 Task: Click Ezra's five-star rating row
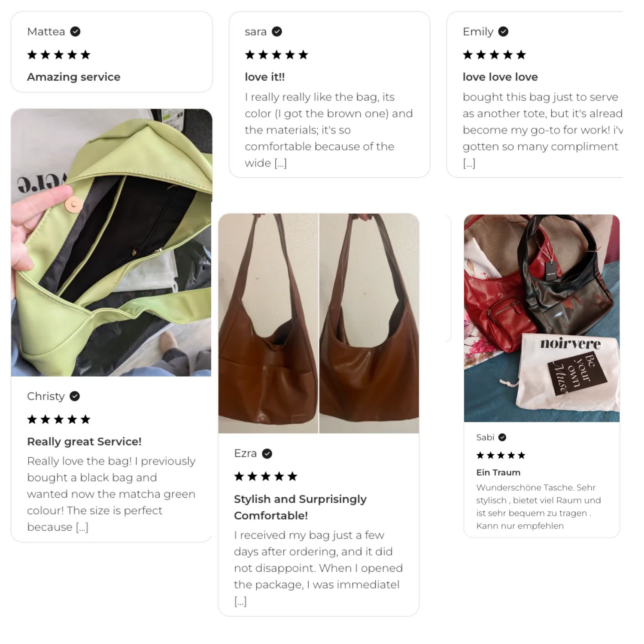pos(266,477)
